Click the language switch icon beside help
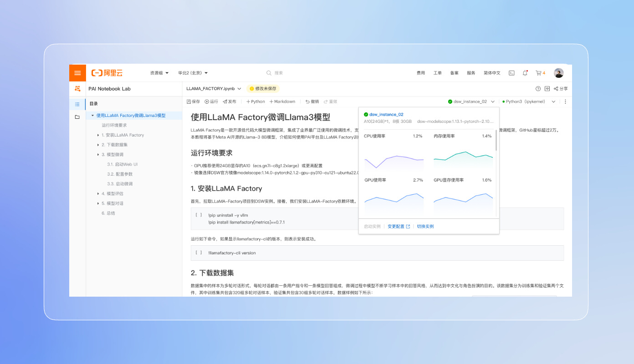The width and height of the screenshot is (634, 364). pyautogui.click(x=547, y=89)
